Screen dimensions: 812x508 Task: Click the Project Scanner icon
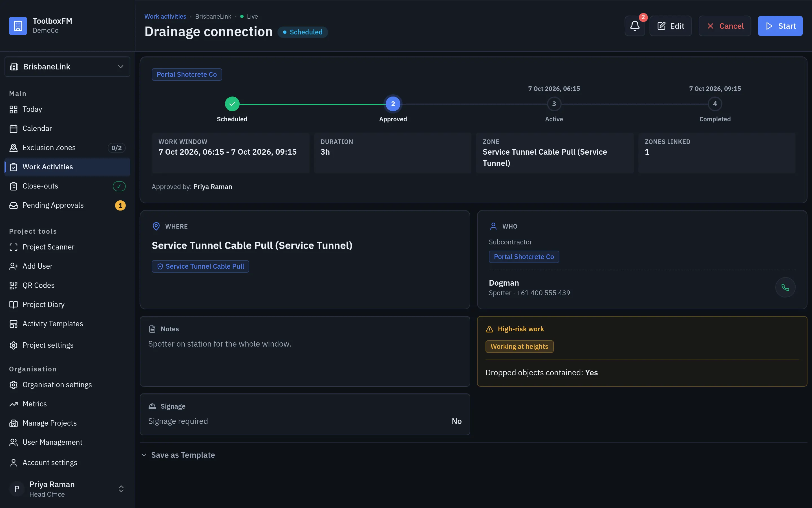tap(14, 247)
